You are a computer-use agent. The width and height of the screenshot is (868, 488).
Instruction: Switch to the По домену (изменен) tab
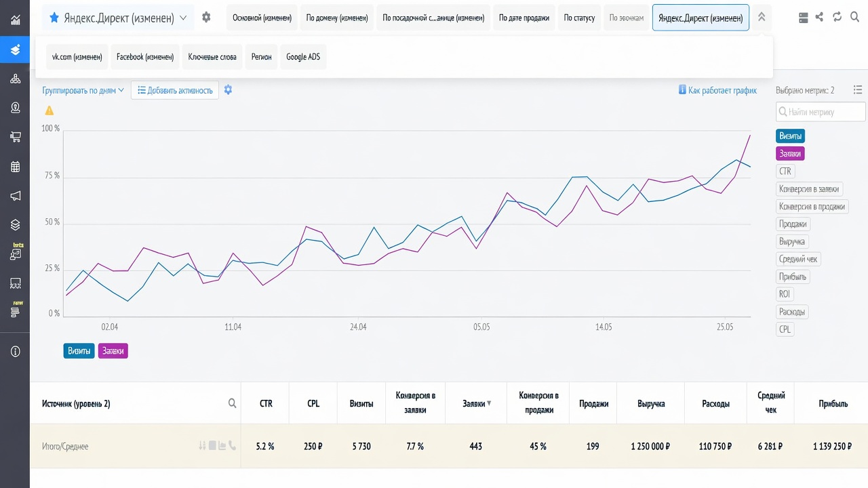(337, 18)
